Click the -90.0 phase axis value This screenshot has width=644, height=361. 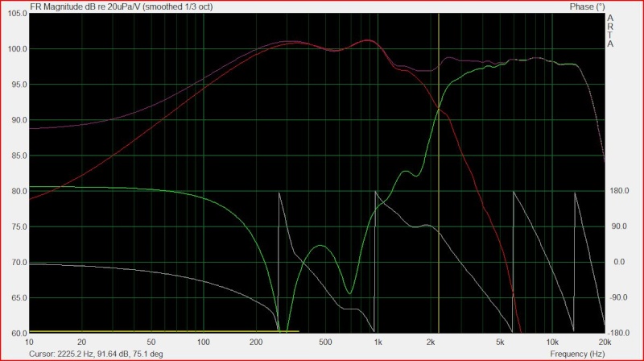point(618,297)
